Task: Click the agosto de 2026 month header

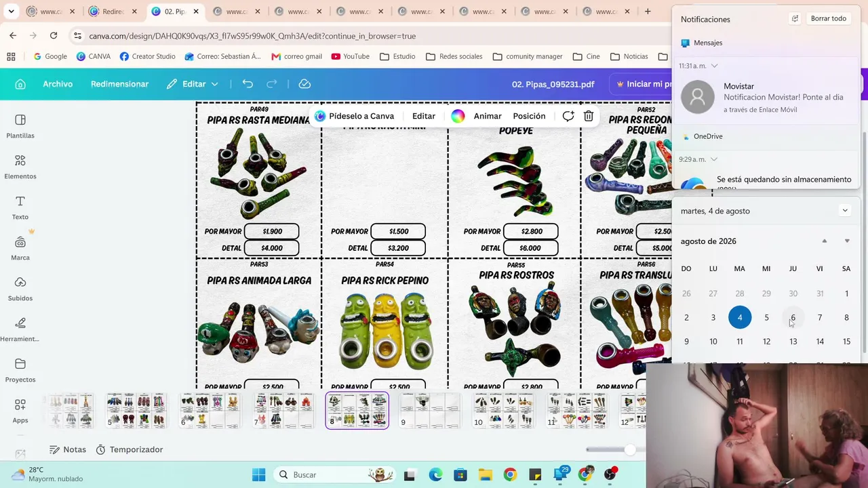Action: pyautogui.click(x=709, y=241)
